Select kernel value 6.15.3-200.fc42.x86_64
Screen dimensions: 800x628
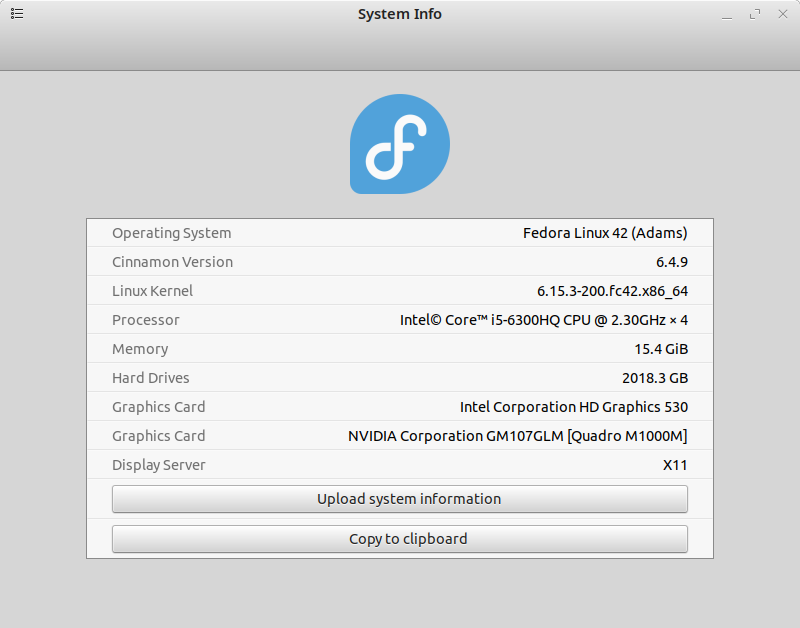click(612, 291)
